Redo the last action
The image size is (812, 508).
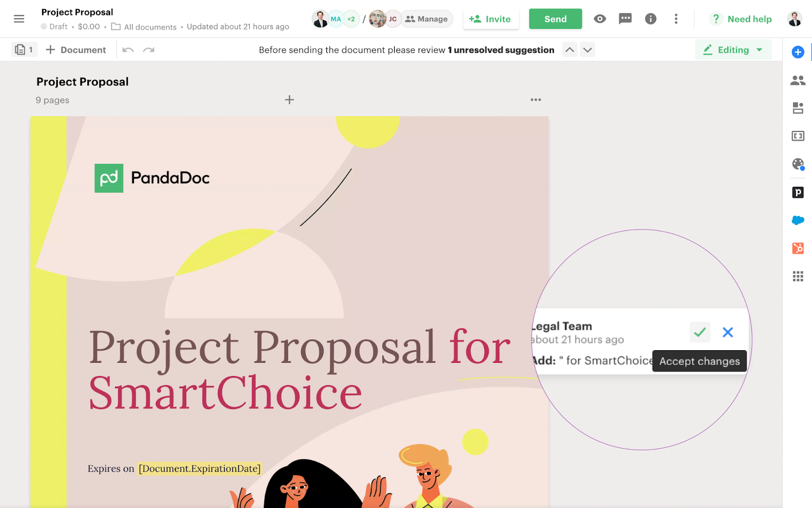(x=149, y=50)
